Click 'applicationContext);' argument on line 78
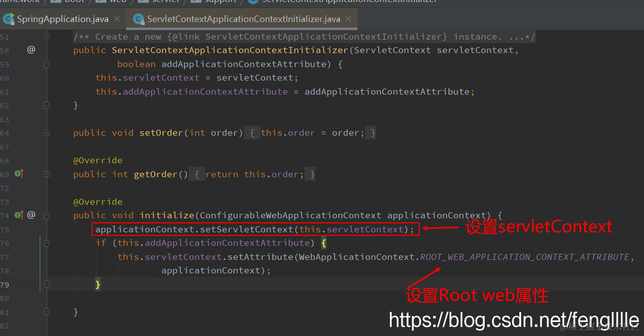Viewport: 644px width, 336px height. point(216,270)
